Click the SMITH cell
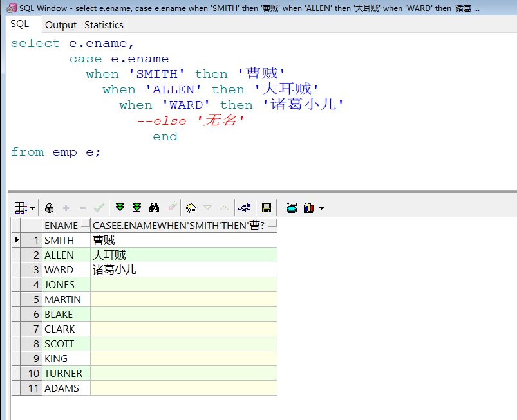 pos(66,240)
